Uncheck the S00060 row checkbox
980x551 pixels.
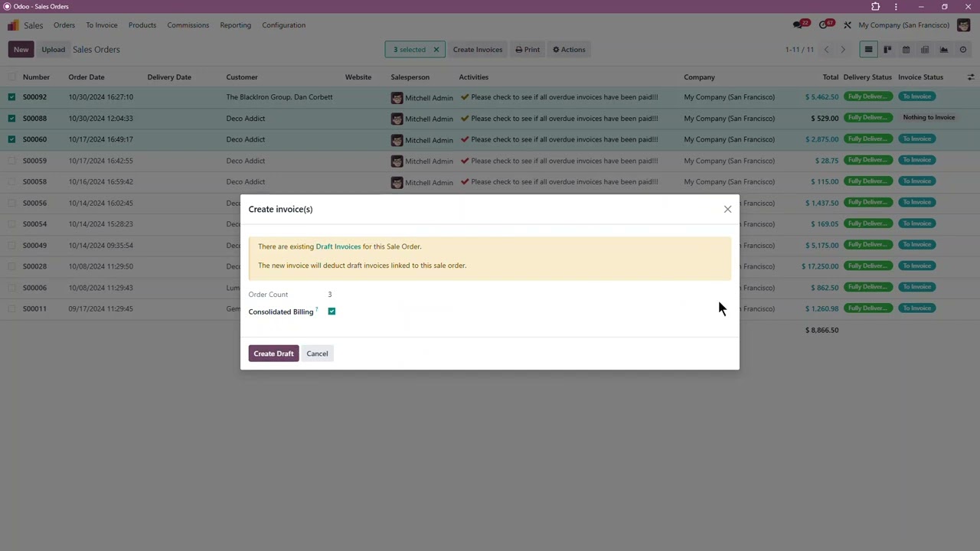point(11,139)
